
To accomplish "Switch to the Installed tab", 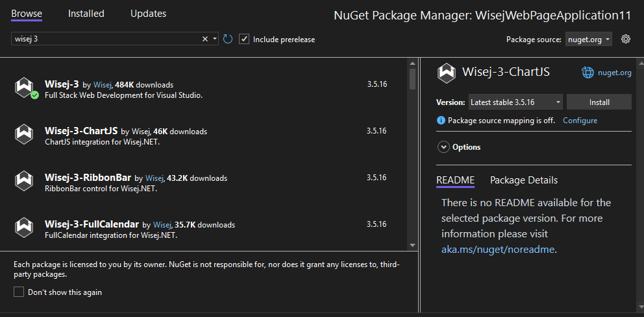I will (x=86, y=14).
